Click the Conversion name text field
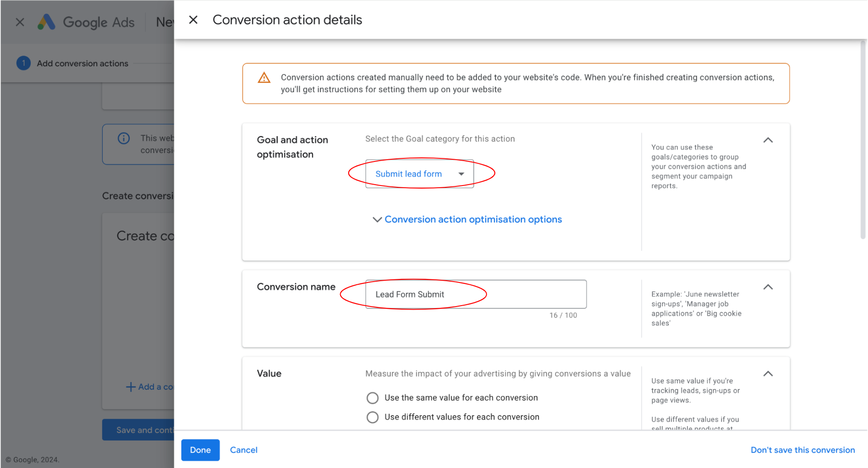The height and width of the screenshot is (468, 868). [x=476, y=294]
